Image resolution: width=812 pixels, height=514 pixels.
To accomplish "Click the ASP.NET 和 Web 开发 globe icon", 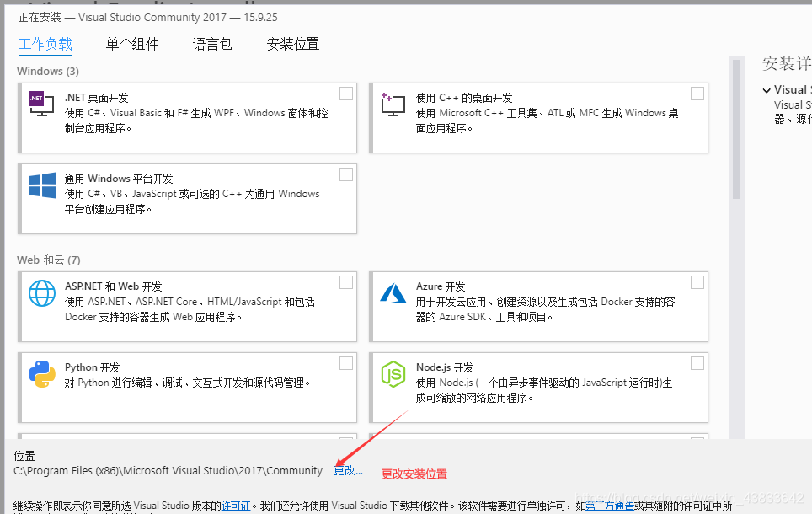I will point(40,293).
